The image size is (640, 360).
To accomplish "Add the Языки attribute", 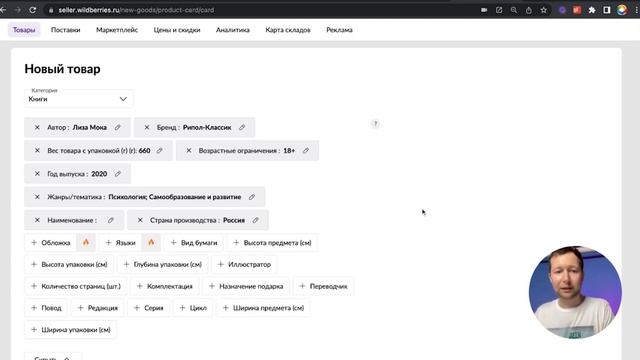I will tap(120, 242).
